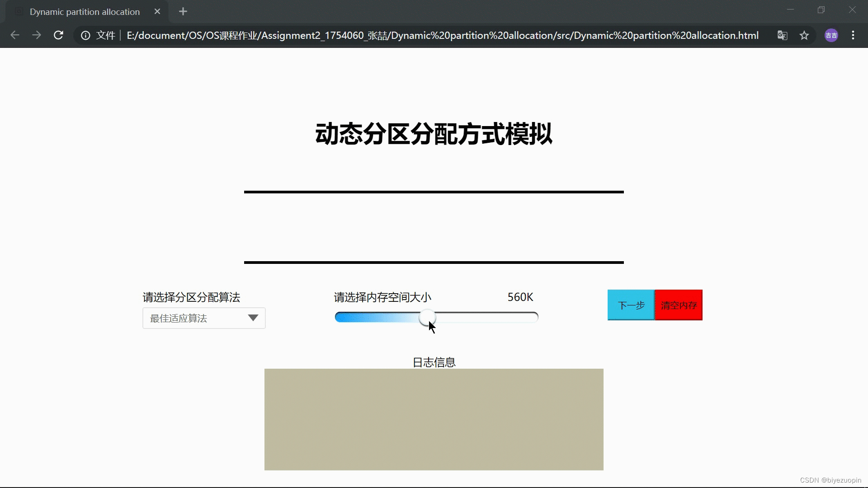Screen dimensions: 868x488
Task: Click the memory visualization area between lines
Action: click(x=434, y=227)
